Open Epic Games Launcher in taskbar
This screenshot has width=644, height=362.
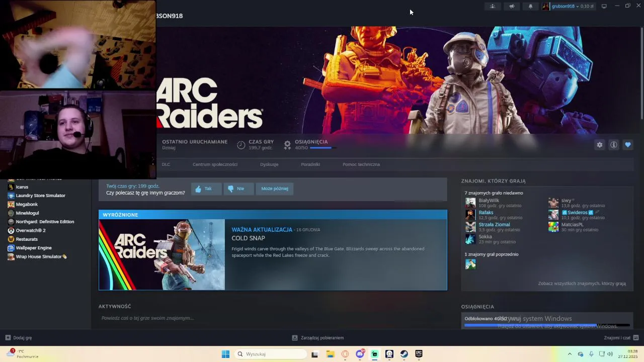(419, 354)
